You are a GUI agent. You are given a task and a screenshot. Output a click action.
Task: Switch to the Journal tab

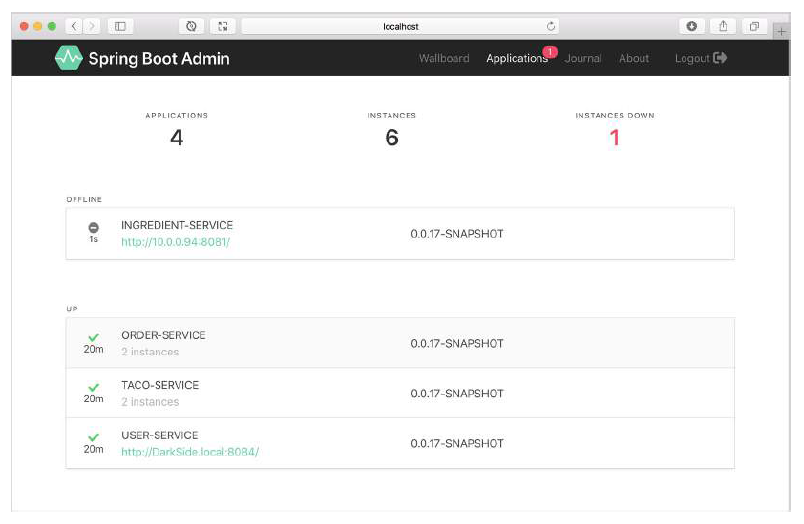pos(583,58)
